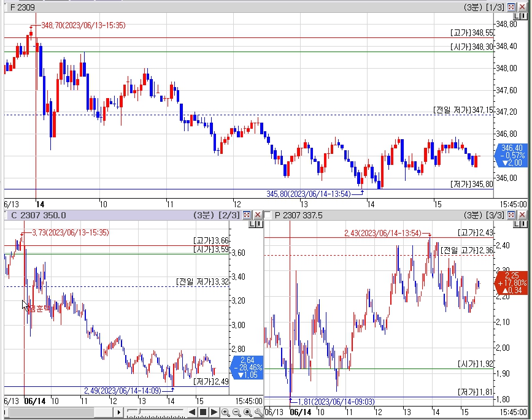Maximize the C 2307 350.0 chart pane
This screenshot has height=420, width=532.
(x=247, y=215)
